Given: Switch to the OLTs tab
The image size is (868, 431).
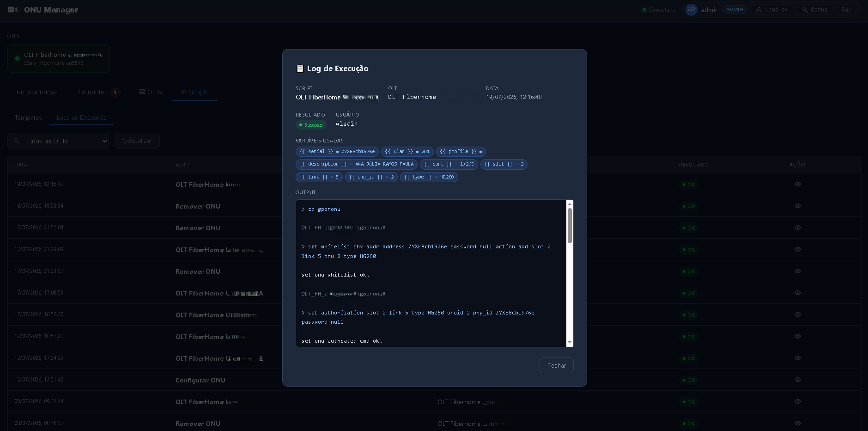Looking at the screenshot, I should [x=151, y=92].
